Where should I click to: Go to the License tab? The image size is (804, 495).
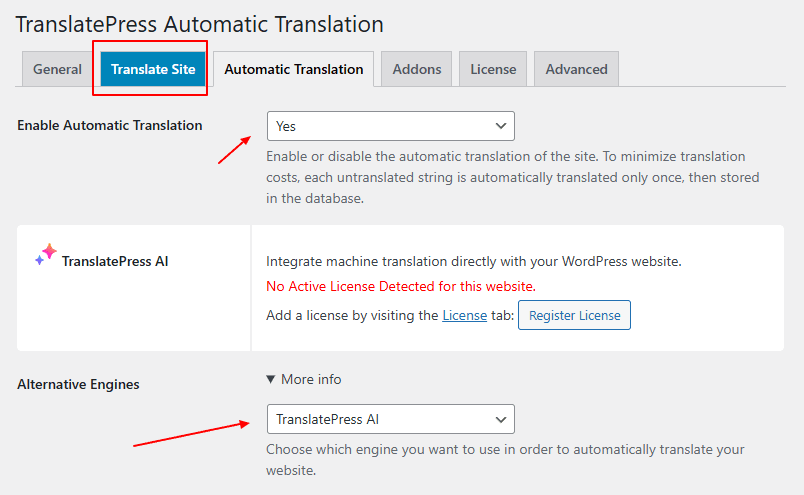point(493,69)
